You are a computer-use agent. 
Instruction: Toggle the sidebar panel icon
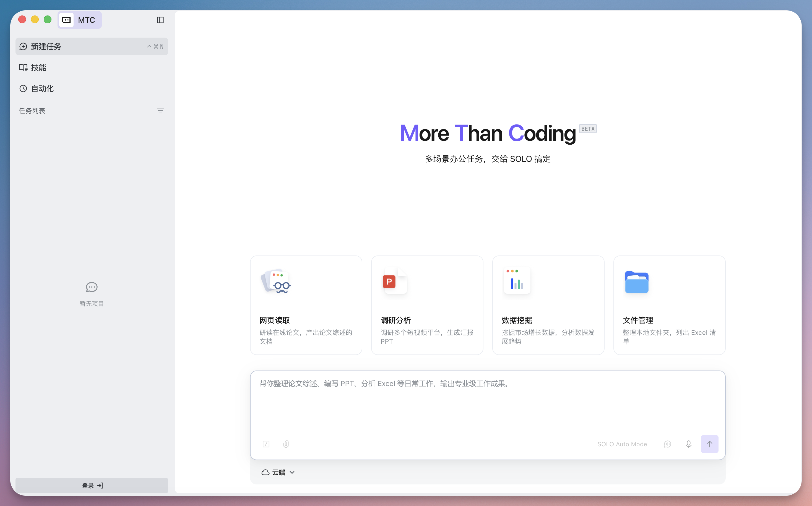[160, 20]
